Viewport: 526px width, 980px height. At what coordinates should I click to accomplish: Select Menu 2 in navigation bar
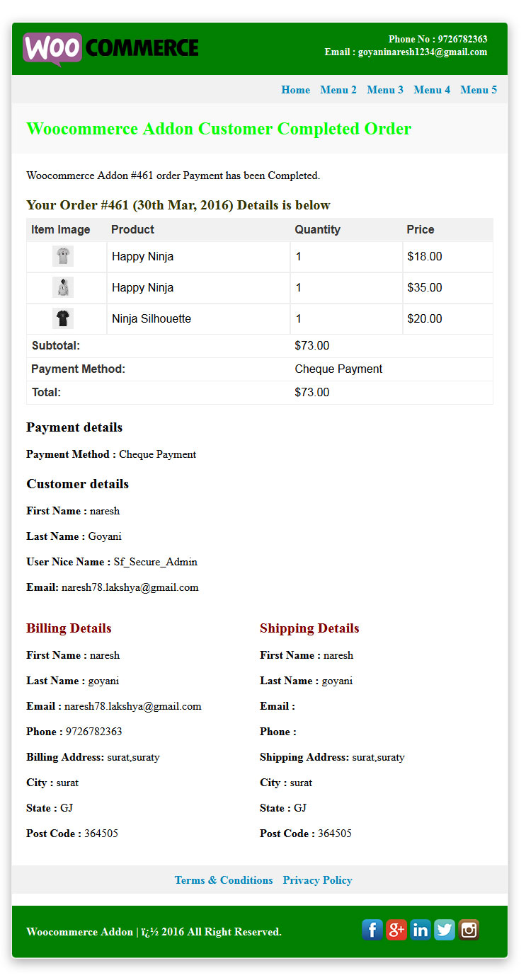tap(338, 90)
